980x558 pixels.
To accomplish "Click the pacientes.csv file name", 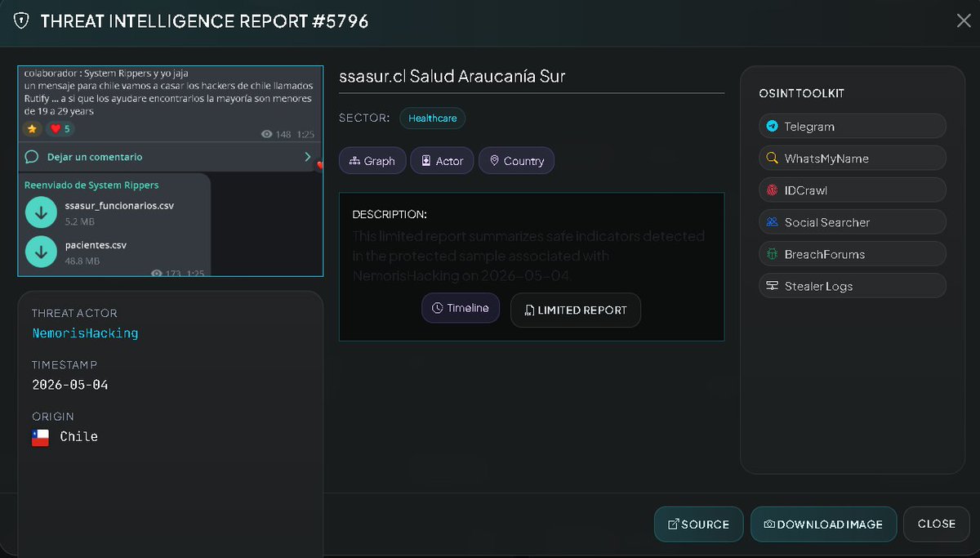I will [x=96, y=245].
